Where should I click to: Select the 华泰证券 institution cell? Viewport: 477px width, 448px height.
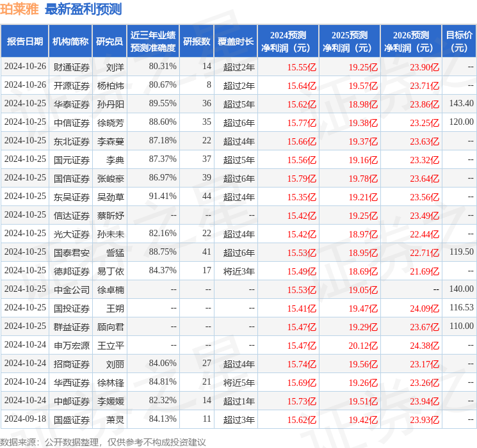pos(72,104)
